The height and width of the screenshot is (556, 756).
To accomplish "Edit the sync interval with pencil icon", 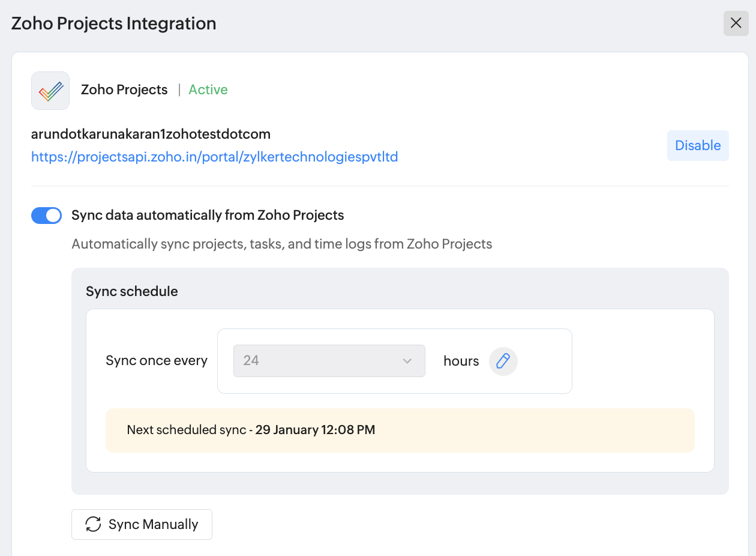I will [x=503, y=361].
